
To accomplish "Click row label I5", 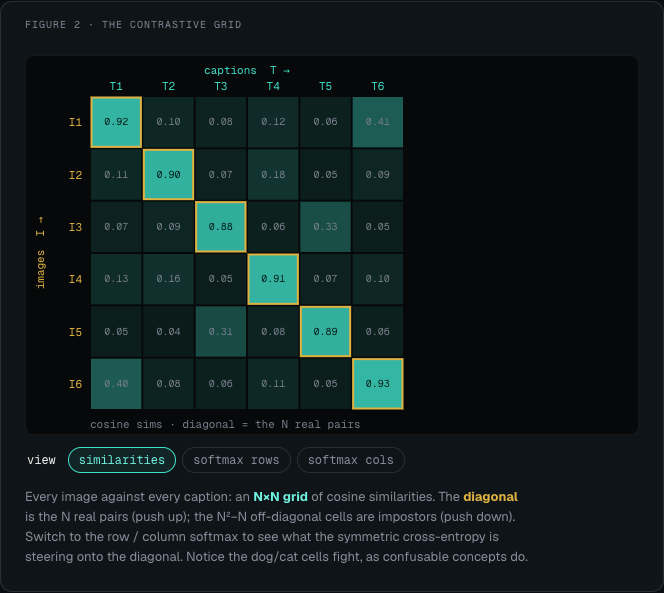I will [x=75, y=332].
